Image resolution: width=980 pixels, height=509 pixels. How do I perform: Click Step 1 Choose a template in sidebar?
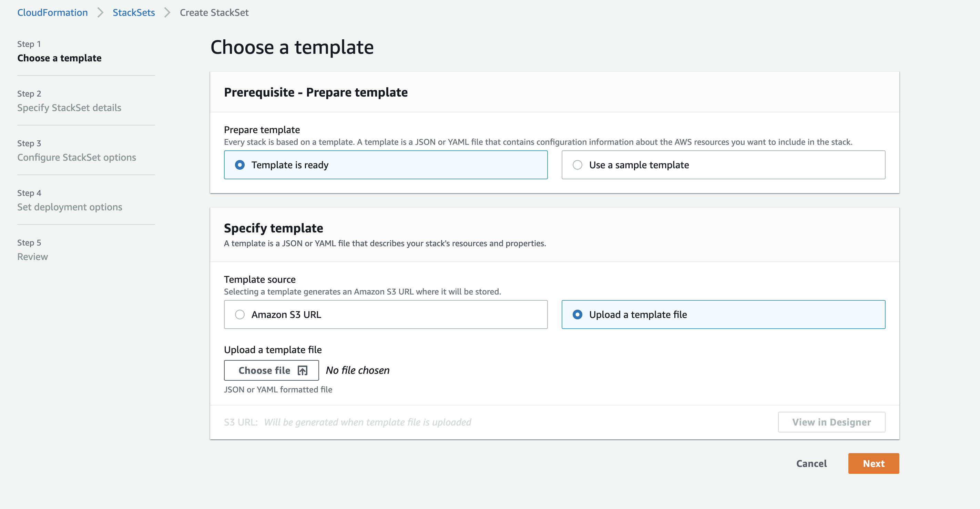pyautogui.click(x=59, y=58)
